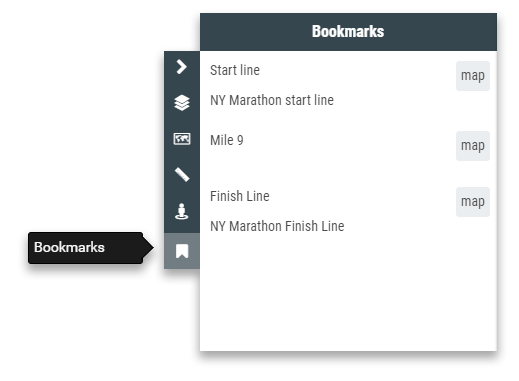Viewport: 519px width, 381px height.
Task: Click blank space right of Mile 9 text
Action: pyautogui.click(x=348, y=140)
